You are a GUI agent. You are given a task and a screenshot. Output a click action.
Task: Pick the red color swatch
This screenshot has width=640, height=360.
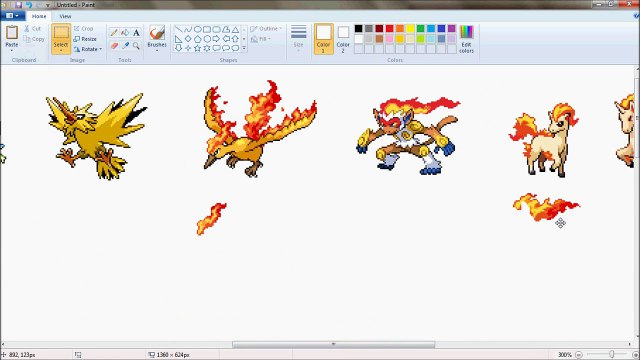pos(389,29)
